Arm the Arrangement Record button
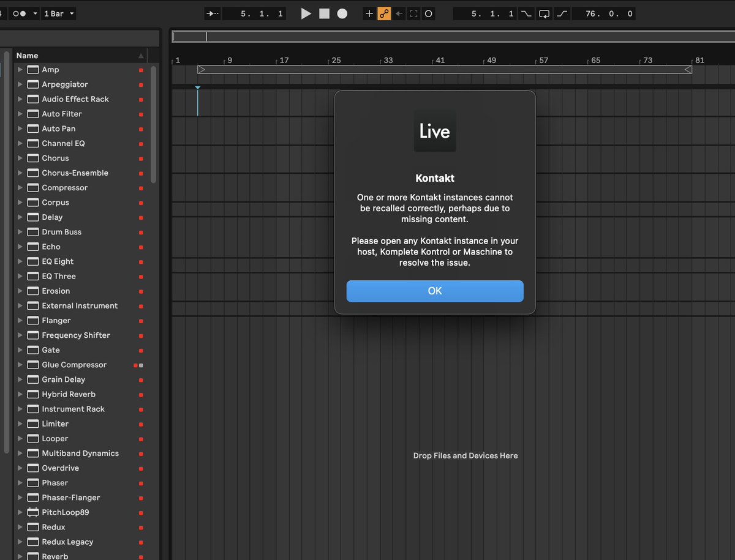The width and height of the screenshot is (735, 560). 342,13
